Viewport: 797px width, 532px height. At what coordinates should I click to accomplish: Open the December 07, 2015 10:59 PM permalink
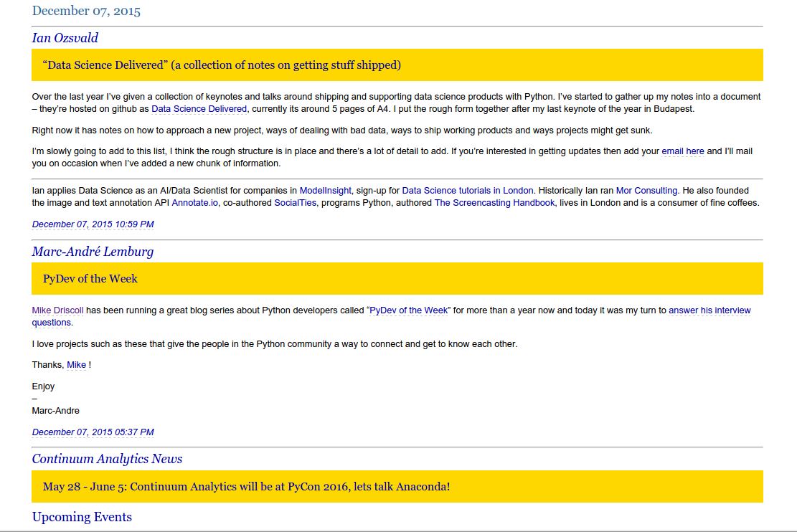click(93, 224)
